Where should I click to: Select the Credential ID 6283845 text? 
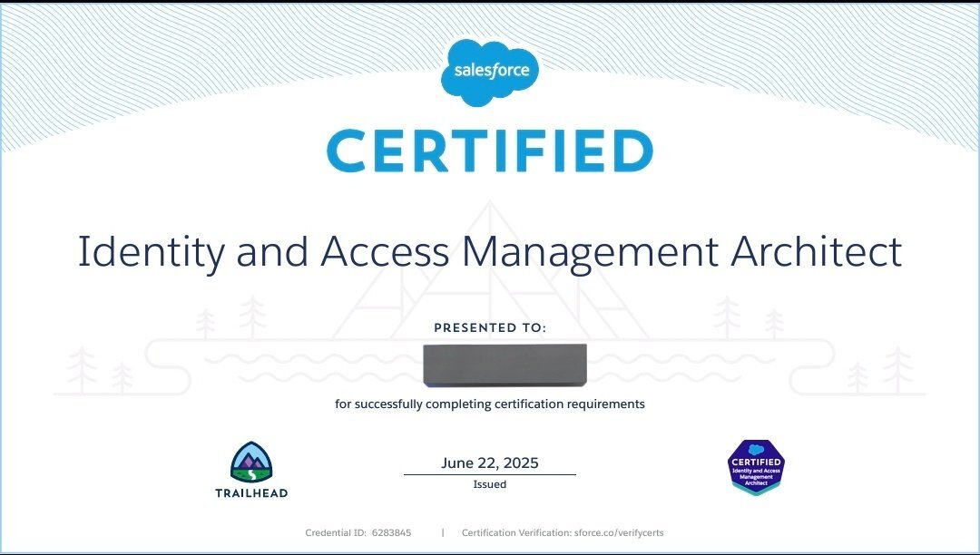(x=358, y=532)
